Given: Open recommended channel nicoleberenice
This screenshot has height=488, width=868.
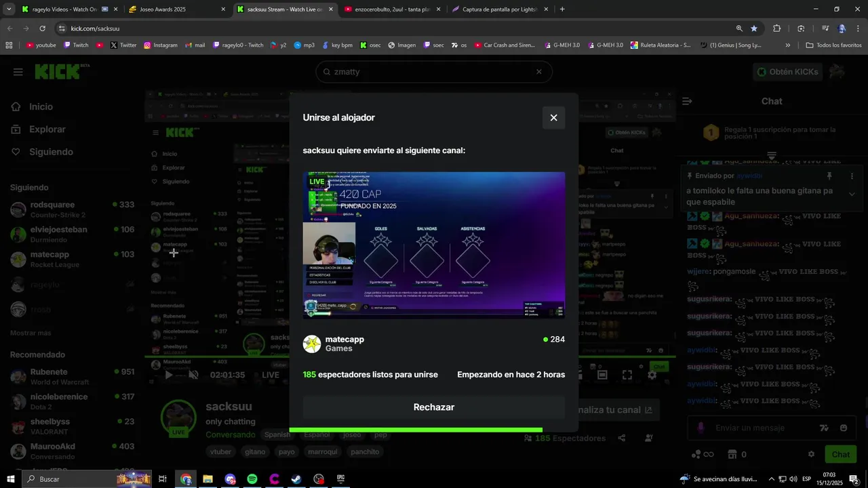Looking at the screenshot, I should click(72, 401).
